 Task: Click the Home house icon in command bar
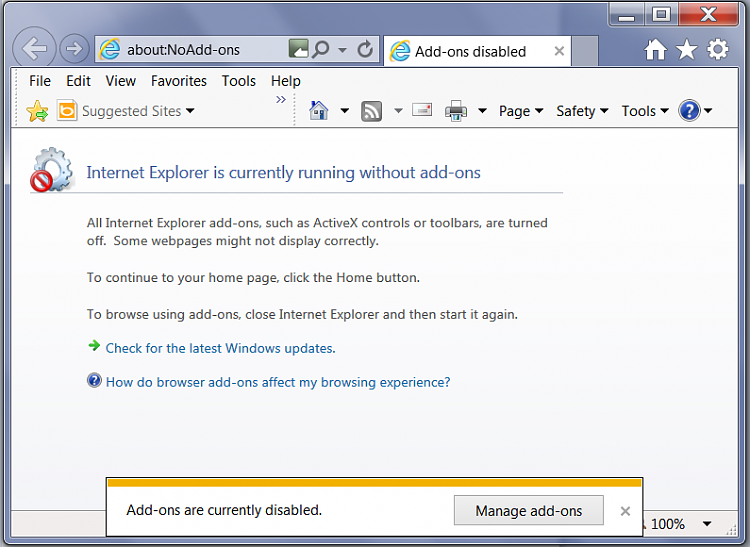[x=319, y=110]
